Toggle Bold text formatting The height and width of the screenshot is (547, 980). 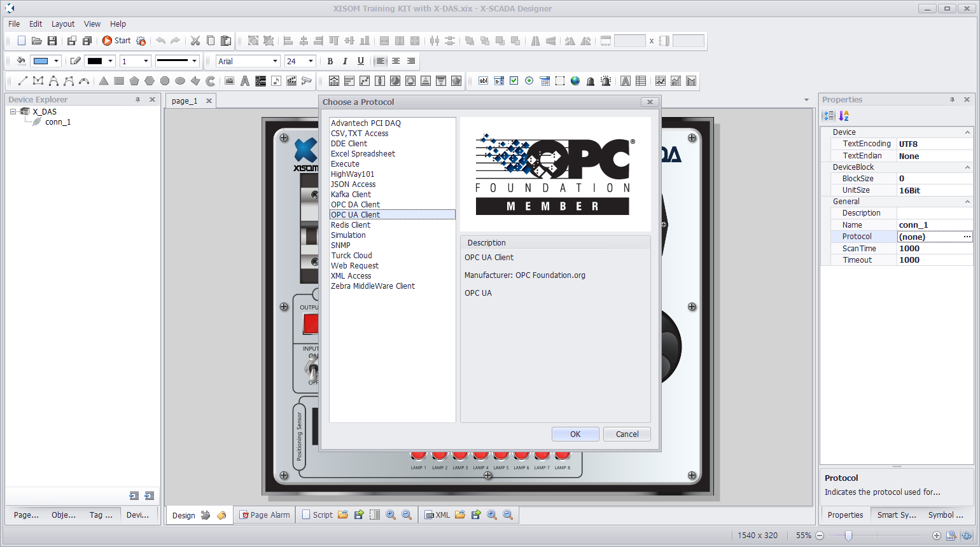(330, 61)
